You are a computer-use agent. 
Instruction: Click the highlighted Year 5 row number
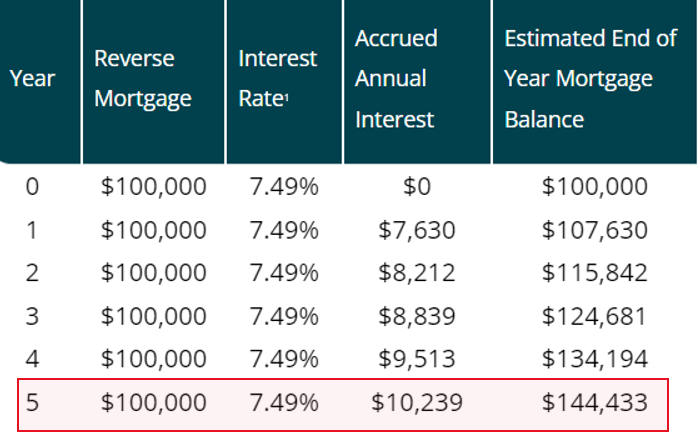(32, 402)
